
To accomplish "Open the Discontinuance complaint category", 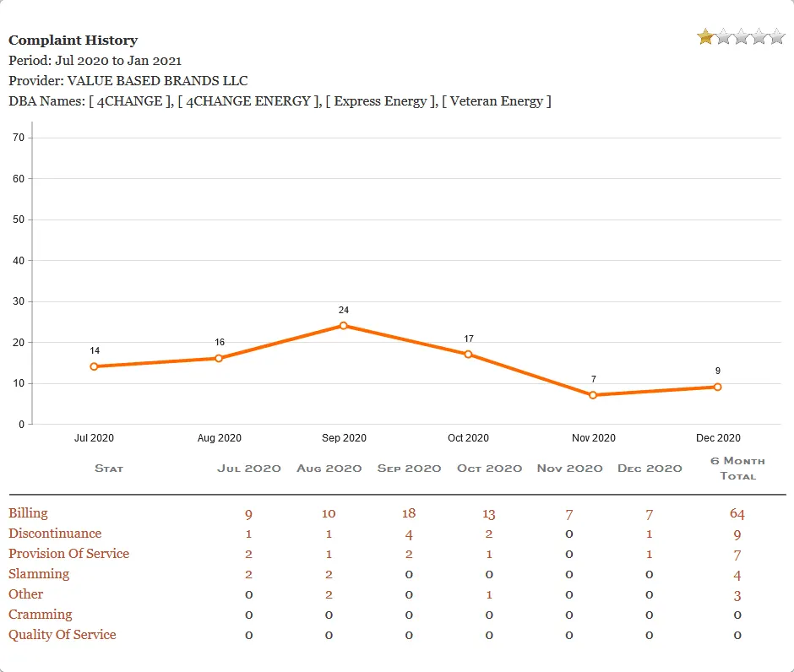I will [55, 534].
